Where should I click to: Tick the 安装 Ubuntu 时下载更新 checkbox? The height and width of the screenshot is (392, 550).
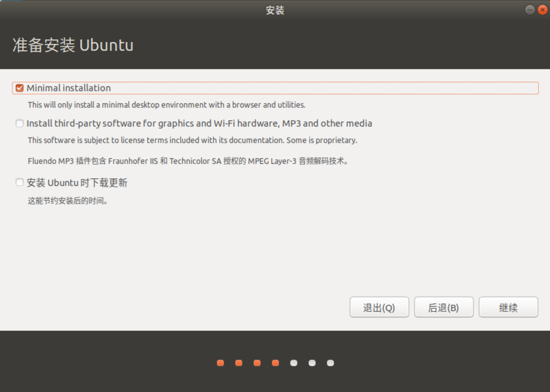point(19,182)
